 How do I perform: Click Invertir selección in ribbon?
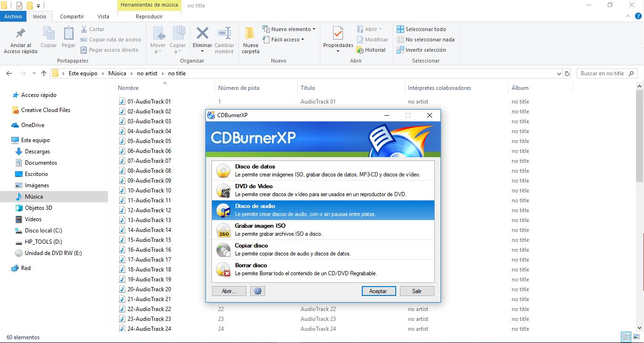(x=421, y=50)
